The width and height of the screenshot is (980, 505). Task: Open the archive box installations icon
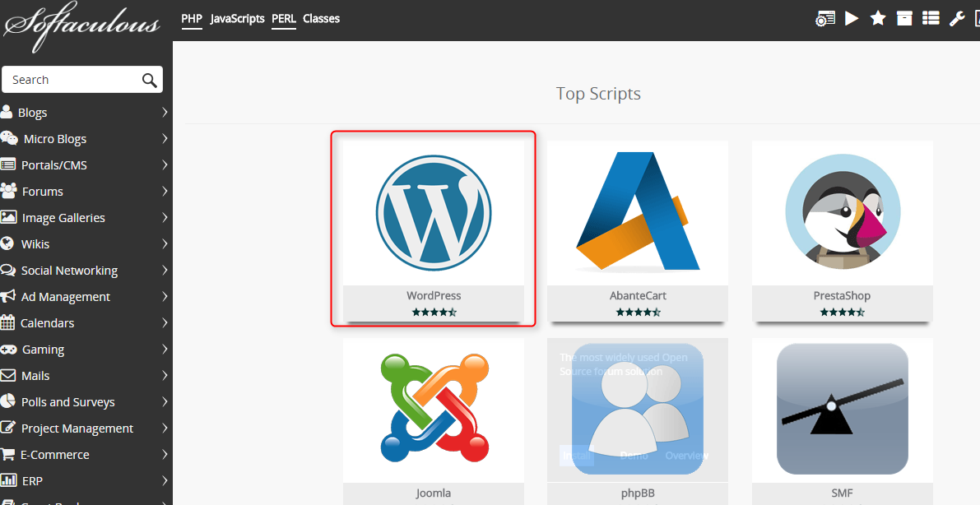(x=904, y=18)
